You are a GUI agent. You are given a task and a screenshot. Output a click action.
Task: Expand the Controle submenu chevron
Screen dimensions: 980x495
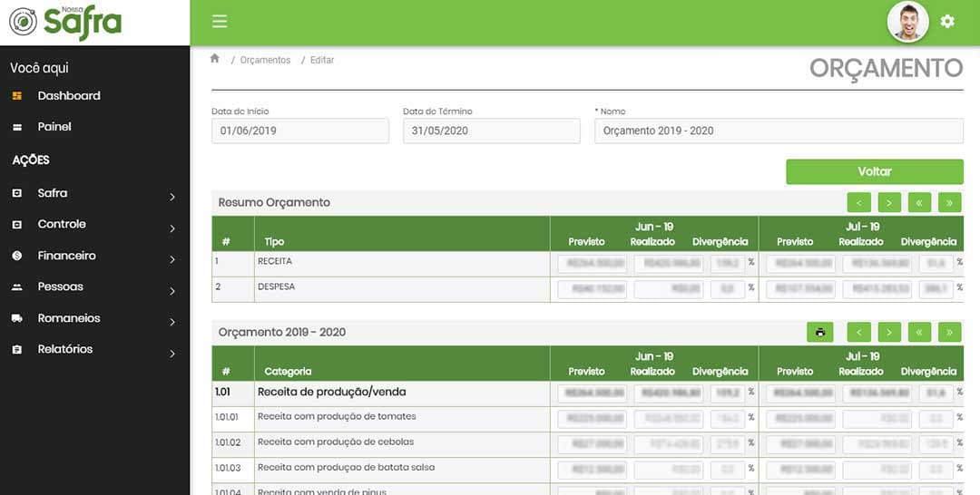click(x=172, y=228)
